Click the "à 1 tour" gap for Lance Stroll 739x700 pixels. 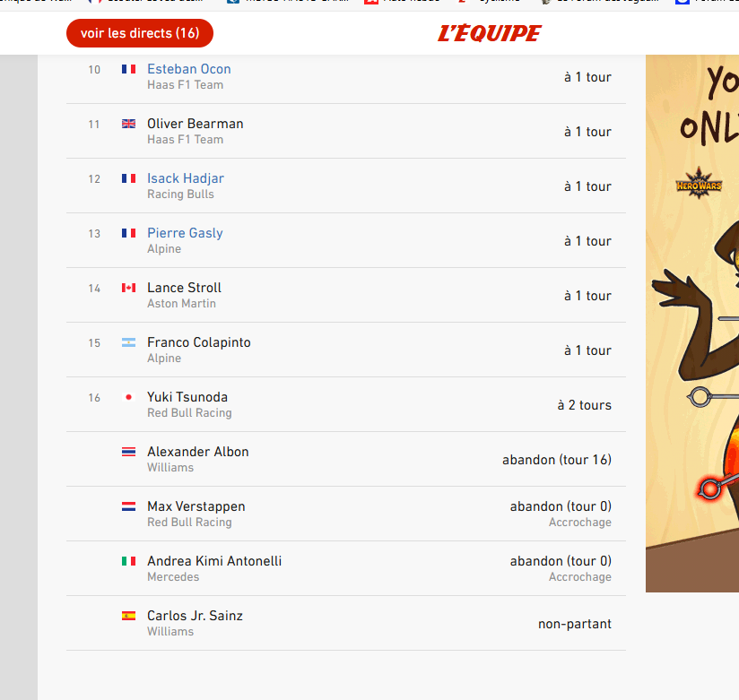(x=587, y=296)
